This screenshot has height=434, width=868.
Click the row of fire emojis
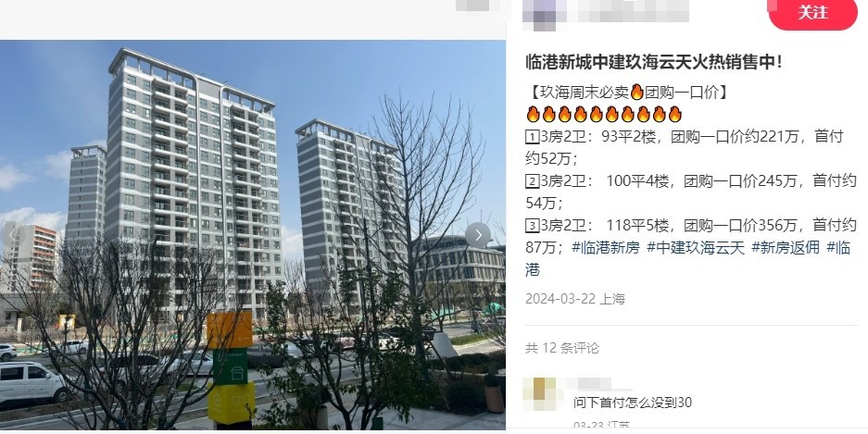click(604, 115)
